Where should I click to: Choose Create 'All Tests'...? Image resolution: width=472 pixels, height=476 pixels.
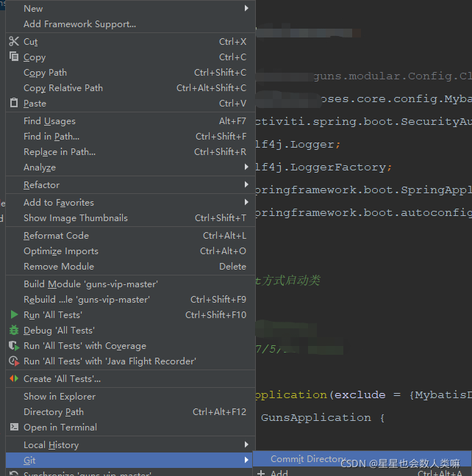(x=130, y=379)
